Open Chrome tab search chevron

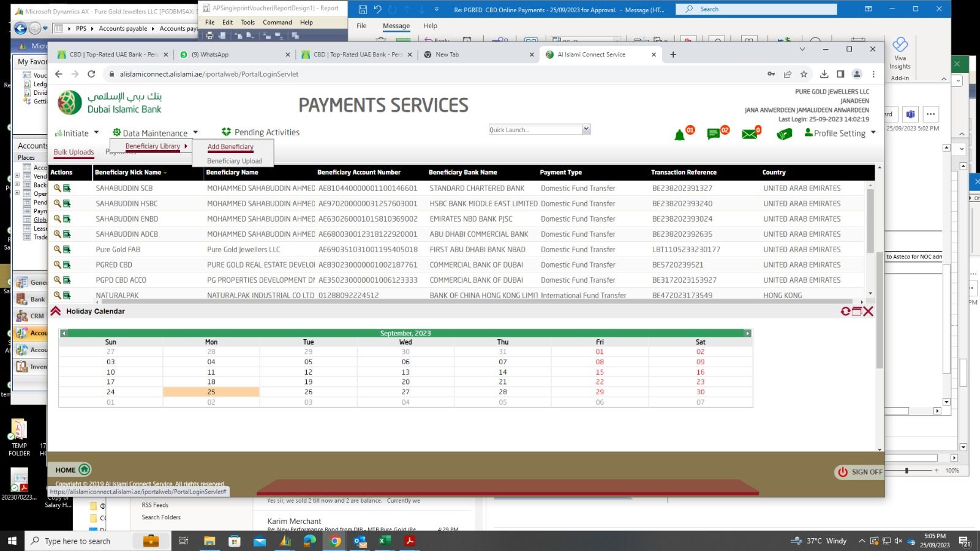coord(802,49)
